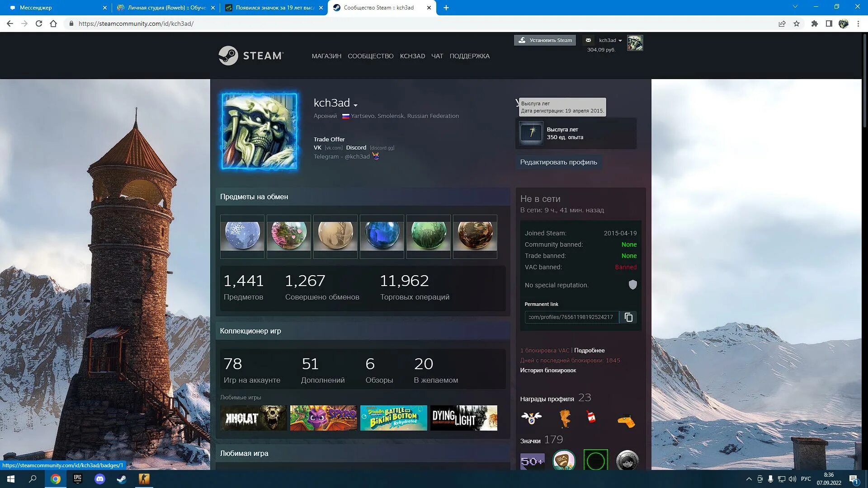Open the envelope notifications icon
This screenshot has width=868, height=488.
[588, 40]
